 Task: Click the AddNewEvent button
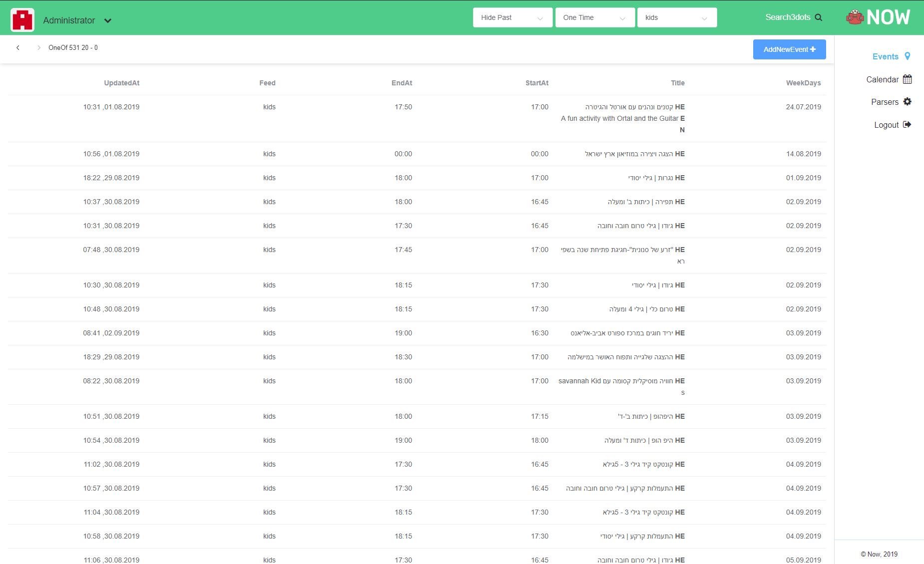click(789, 49)
